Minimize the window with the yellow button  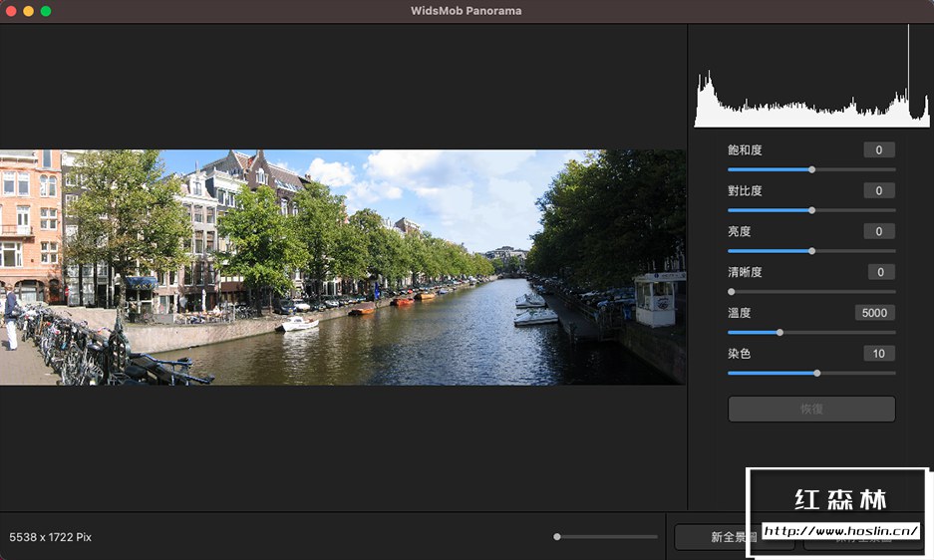pos(28,11)
